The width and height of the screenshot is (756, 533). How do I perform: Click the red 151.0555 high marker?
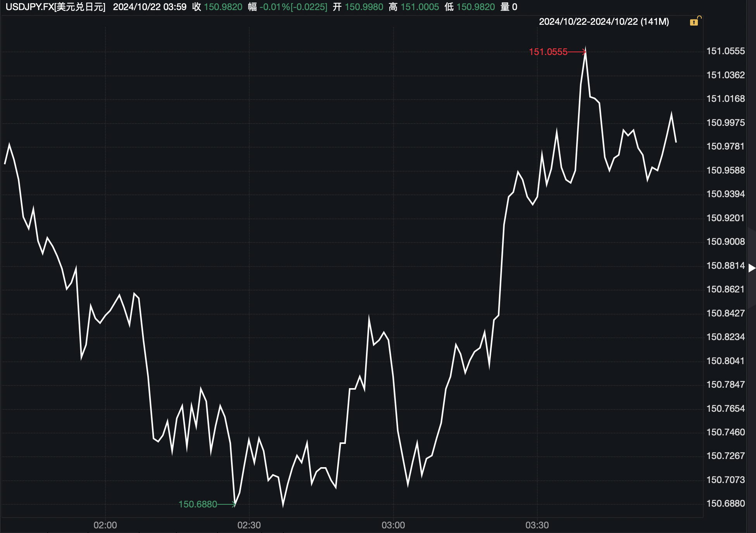coord(548,52)
